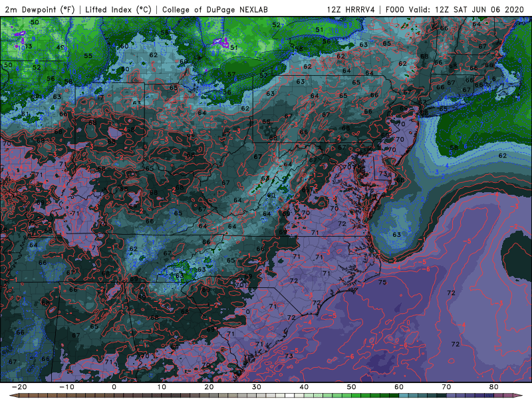Click the 30 label on the color scale
Screen dimensions: 532x399
(257, 387)
